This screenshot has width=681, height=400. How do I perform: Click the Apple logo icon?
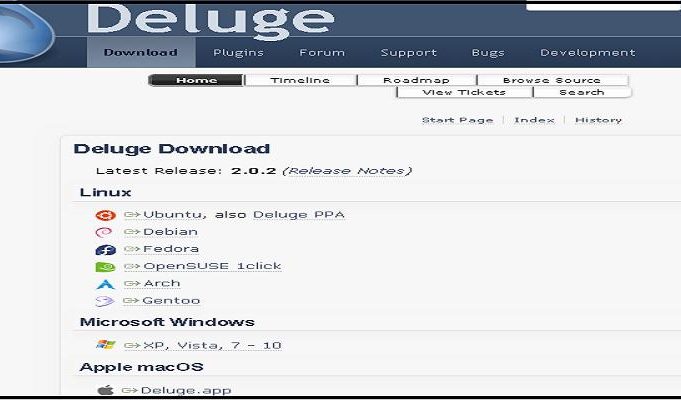(105, 390)
